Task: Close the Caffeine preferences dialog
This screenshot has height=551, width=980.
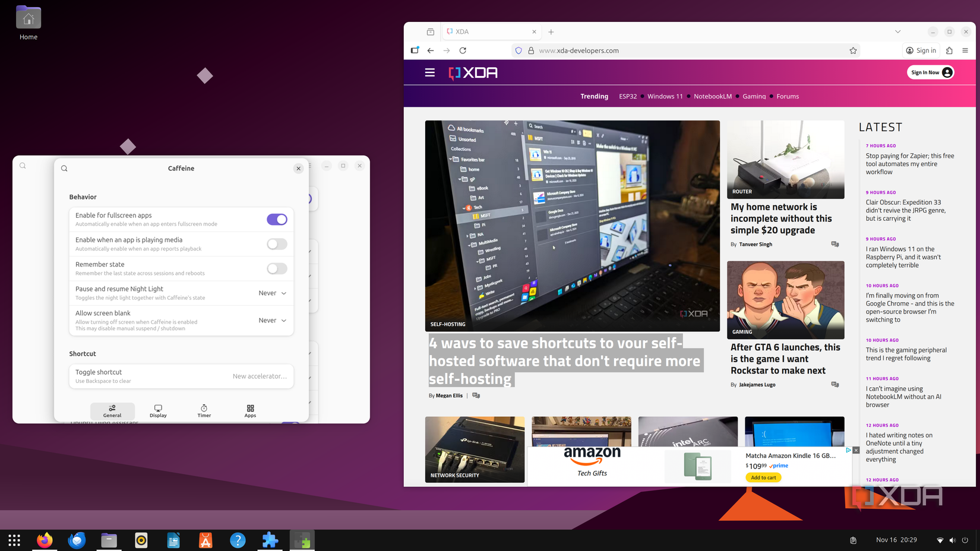Action: coord(299,169)
